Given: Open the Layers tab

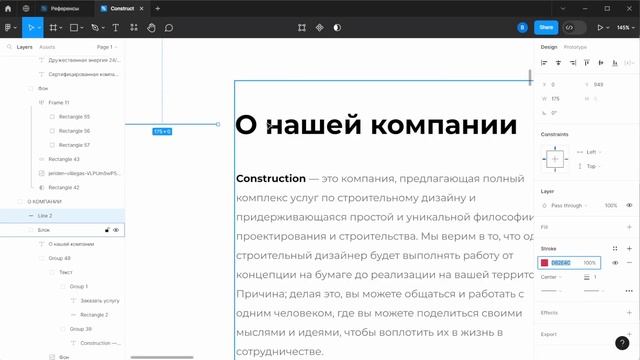Looking at the screenshot, I should coord(24,47).
